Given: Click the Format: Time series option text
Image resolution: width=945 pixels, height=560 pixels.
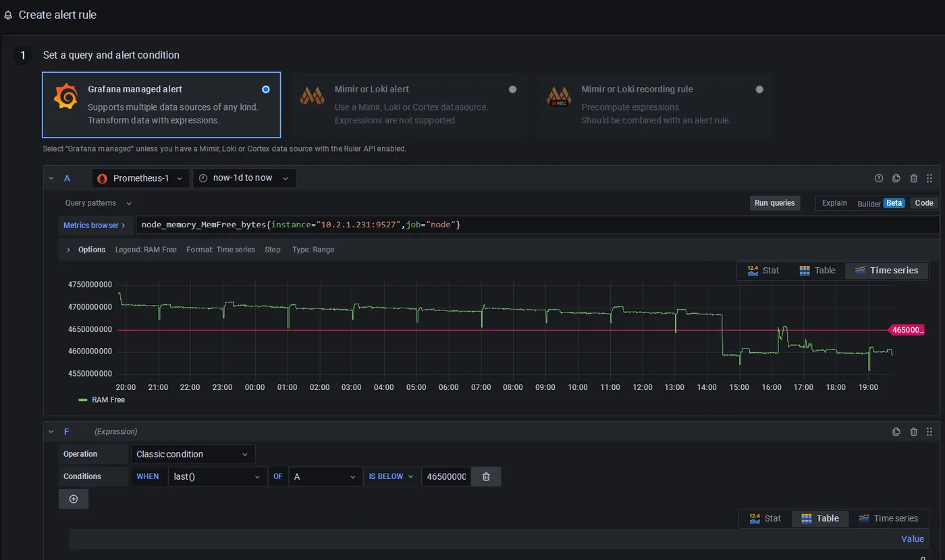Looking at the screenshot, I should [x=221, y=250].
